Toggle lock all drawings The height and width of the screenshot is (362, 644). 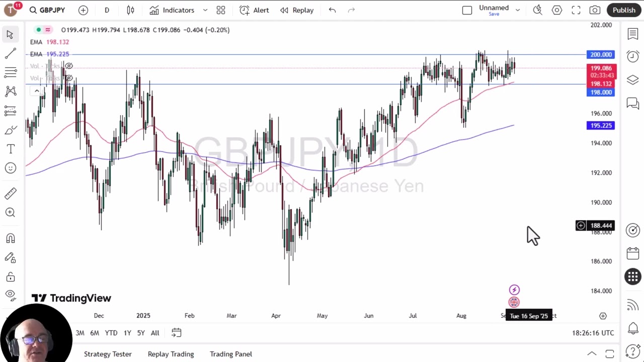point(10,277)
